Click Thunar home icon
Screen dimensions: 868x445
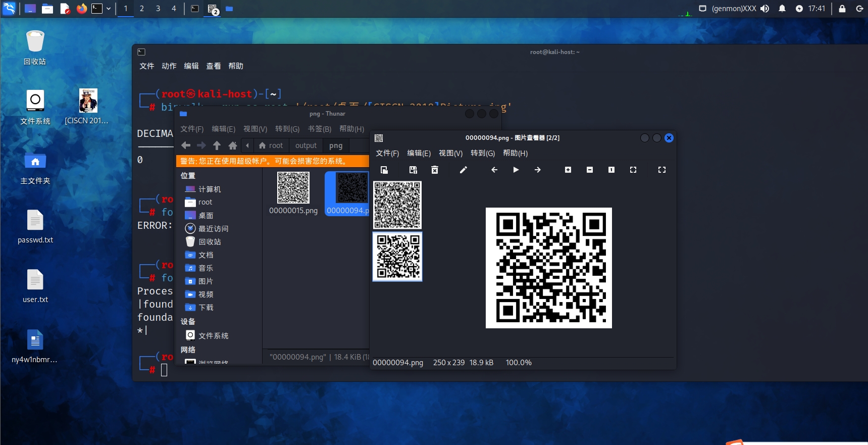[233, 145]
